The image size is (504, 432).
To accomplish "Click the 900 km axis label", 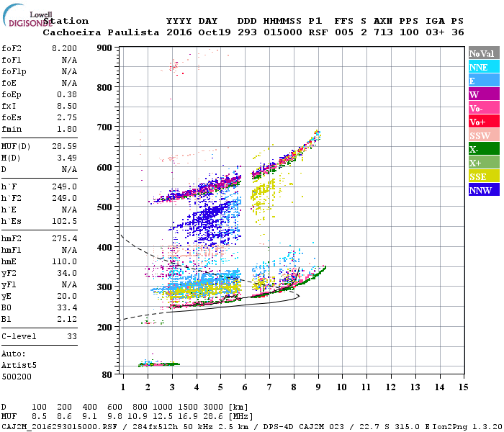I will click(x=104, y=48).
